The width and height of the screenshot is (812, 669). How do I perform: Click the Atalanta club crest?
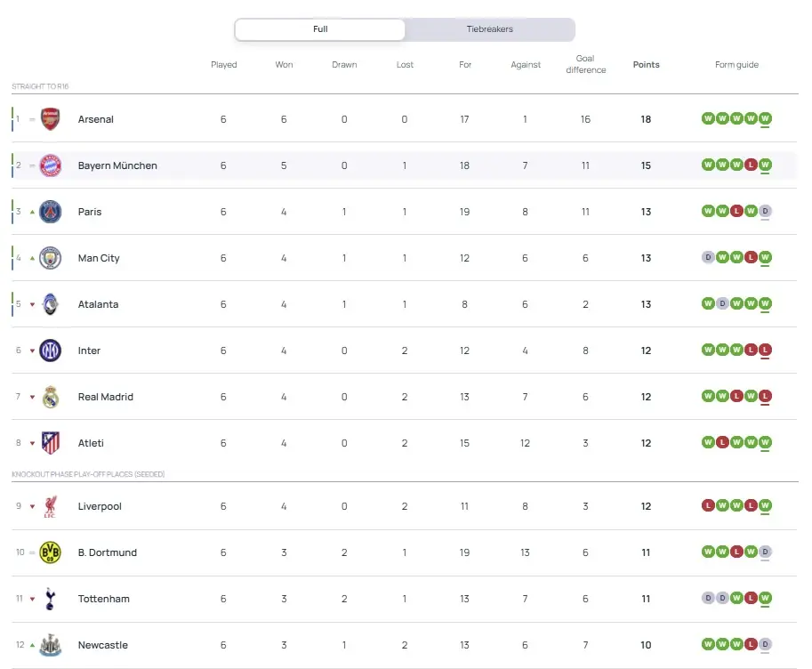51,304
